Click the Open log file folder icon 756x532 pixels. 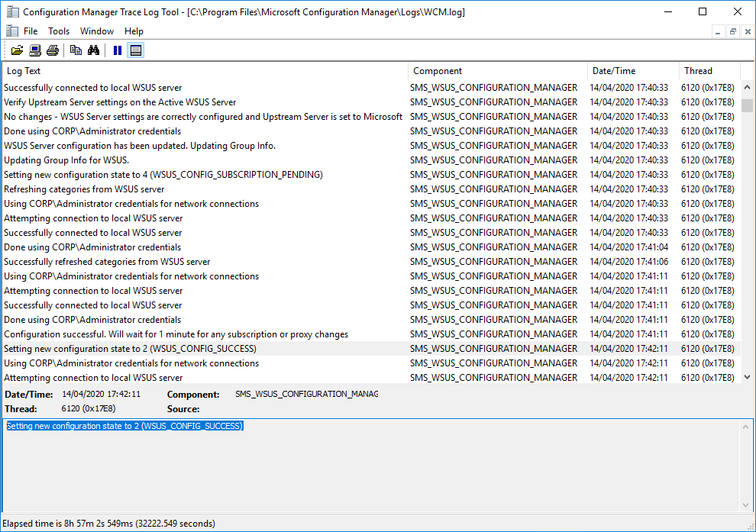click(17, 50)
